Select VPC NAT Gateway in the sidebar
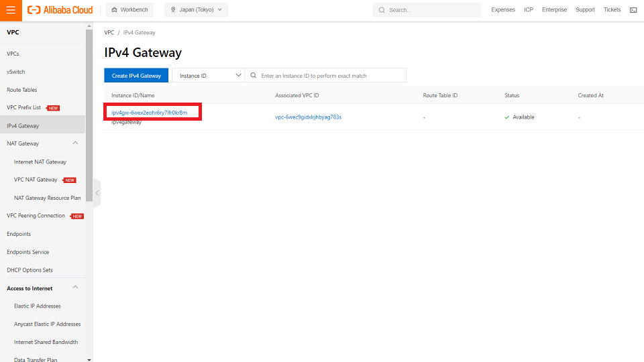Viewport: 644px width, 362px height. tap(36, 180)
